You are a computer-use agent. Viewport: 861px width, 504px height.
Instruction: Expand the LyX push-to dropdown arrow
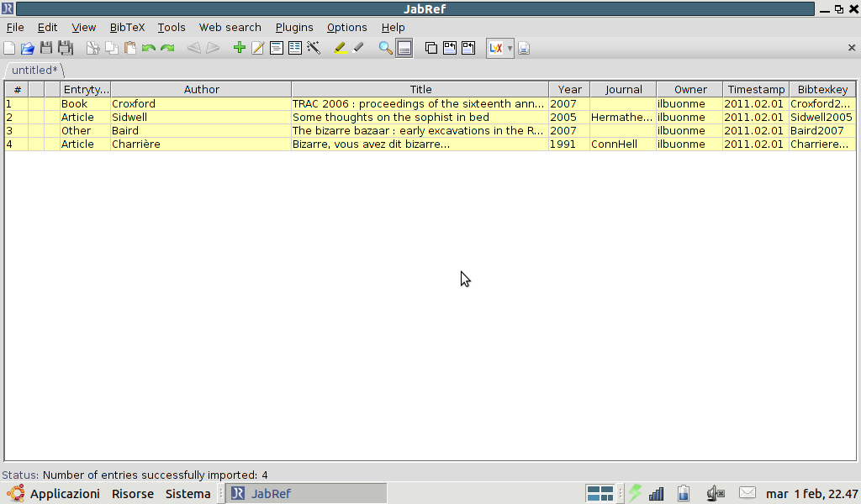coord(510,48)
